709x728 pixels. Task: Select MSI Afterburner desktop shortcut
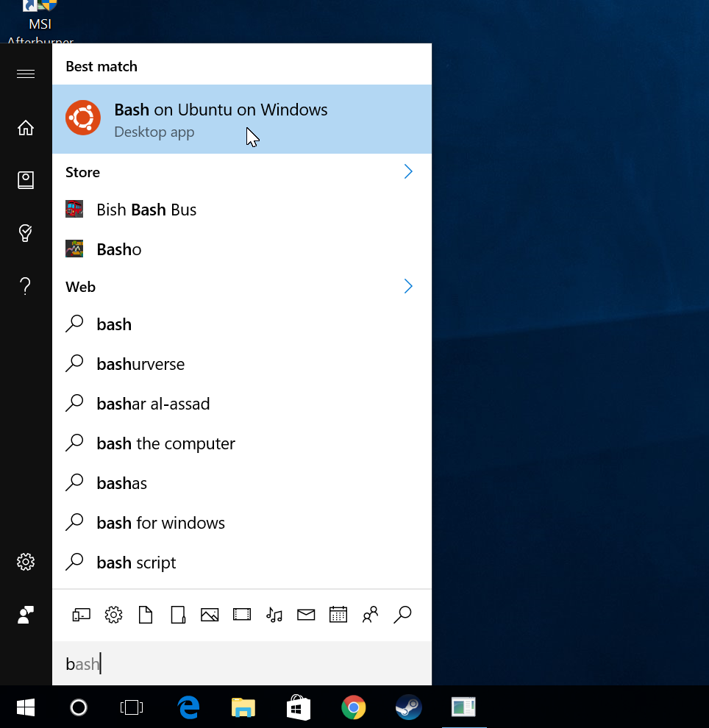tap(40, 22)
